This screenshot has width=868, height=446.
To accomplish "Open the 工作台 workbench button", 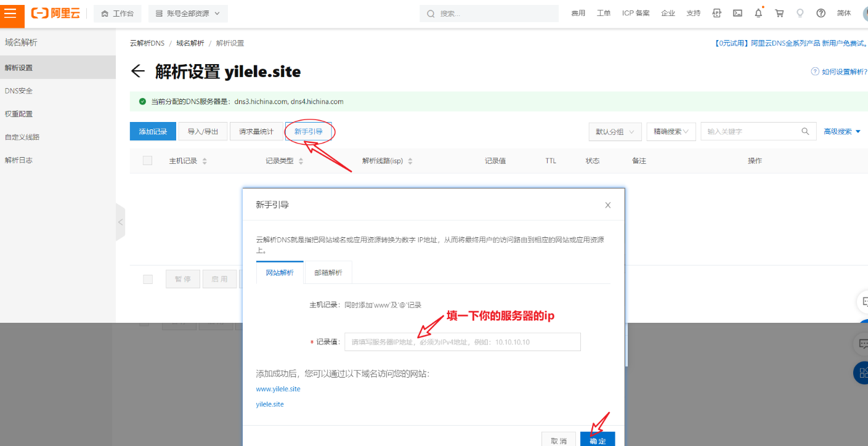I will [117, 14].
